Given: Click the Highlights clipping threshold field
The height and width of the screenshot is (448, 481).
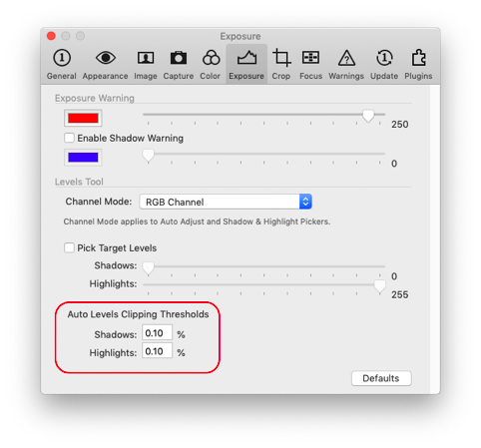Looking at the screenshot, I should click(x=157, y=351).
